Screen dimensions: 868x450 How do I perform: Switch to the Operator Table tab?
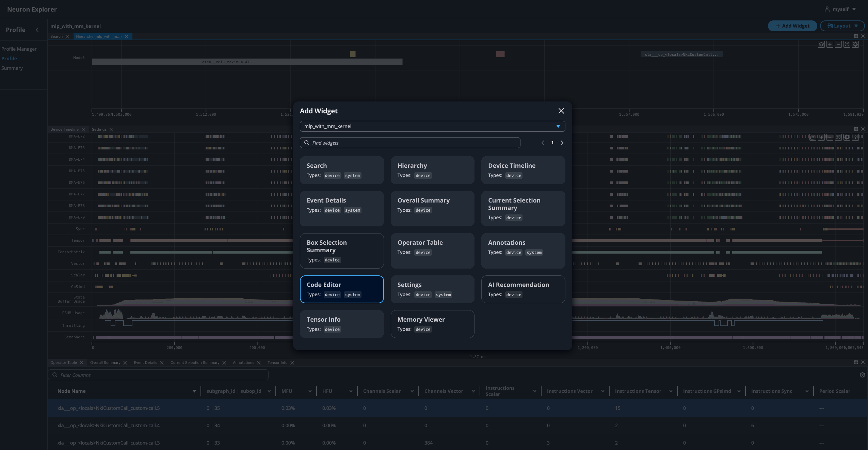(64, 363)
